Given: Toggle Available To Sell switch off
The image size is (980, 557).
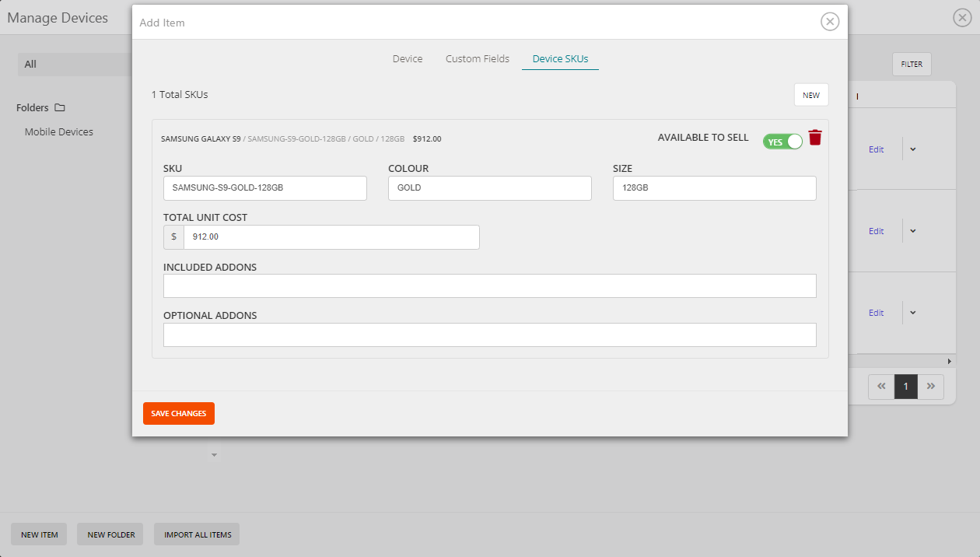Looking at the screenshot, I should 782,142.
